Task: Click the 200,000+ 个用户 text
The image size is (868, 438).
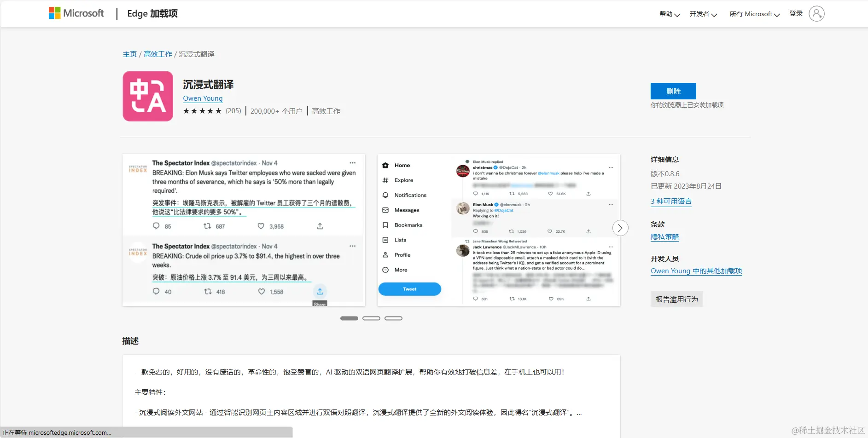Action: [x=276, y=111]
